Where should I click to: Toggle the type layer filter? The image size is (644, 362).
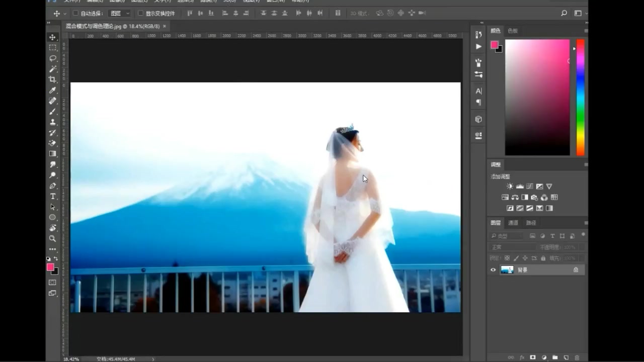pyautogui.click(x=552, y=236)
